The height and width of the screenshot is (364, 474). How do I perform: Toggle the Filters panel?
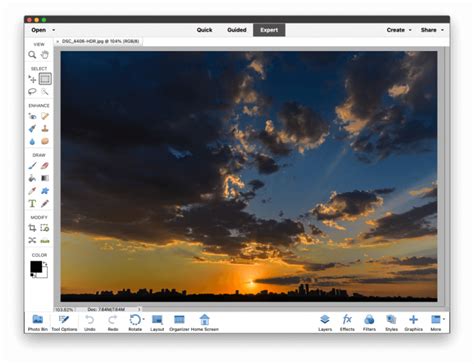point(369,323)
